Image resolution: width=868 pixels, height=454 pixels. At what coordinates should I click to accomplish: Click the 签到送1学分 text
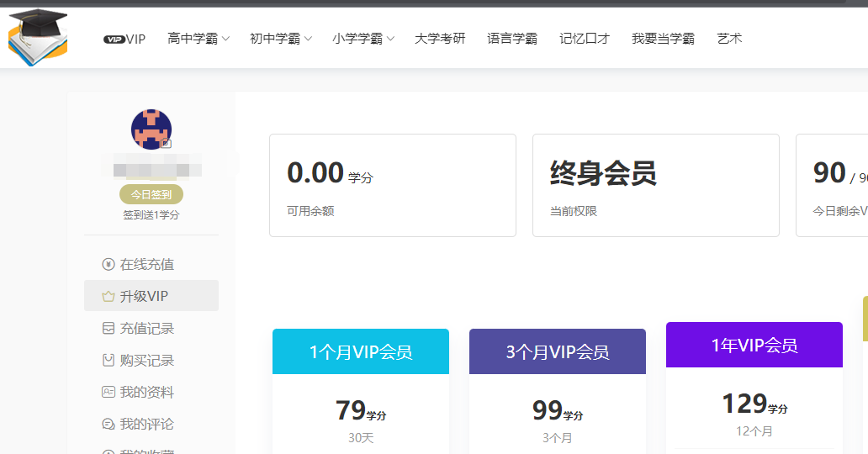[151, 215]
